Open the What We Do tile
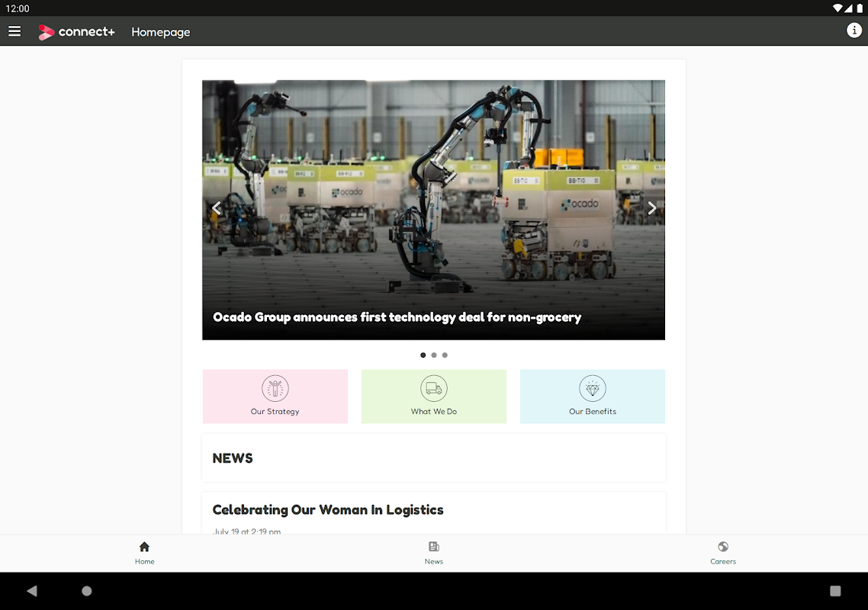 tap(434, 396)
